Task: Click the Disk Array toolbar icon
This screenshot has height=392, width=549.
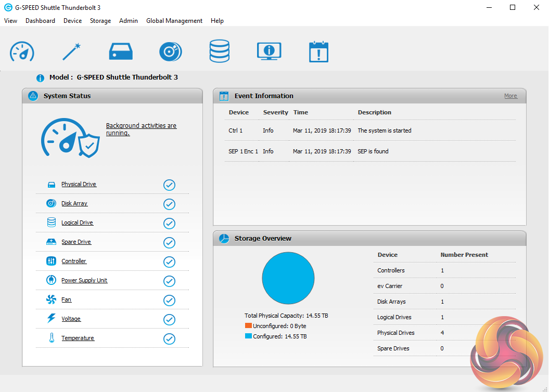Action: click(x=170, y=51)
